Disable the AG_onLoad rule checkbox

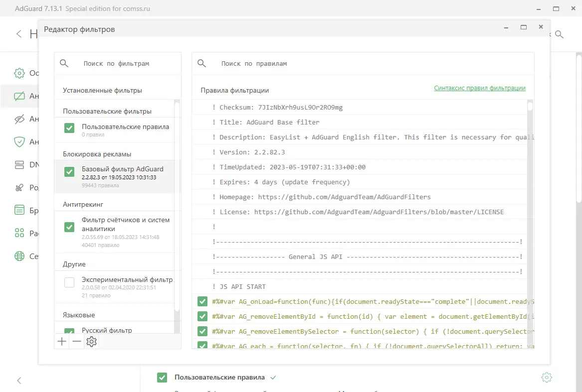[x=202, y=301]
